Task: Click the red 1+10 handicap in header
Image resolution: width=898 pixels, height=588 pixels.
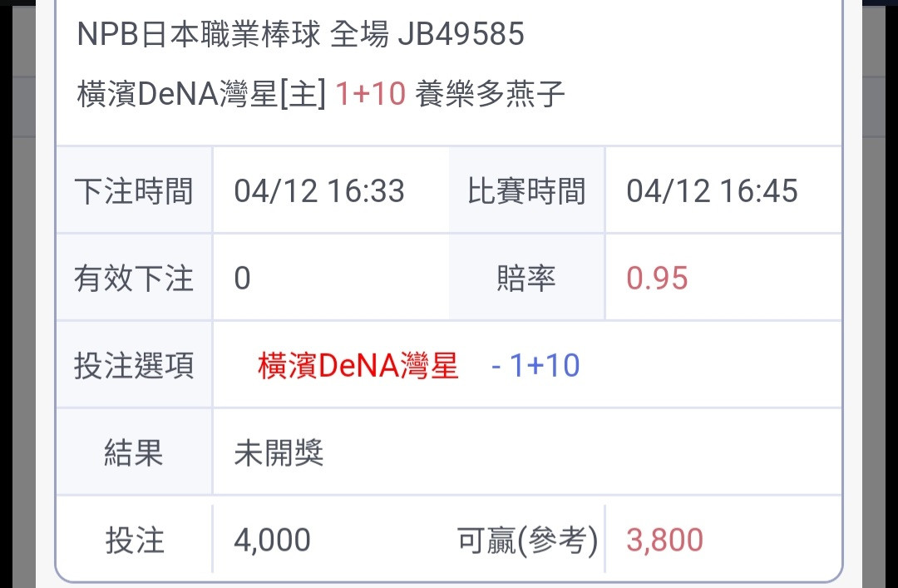Action: pyautogui.click(x=371, y=93)
